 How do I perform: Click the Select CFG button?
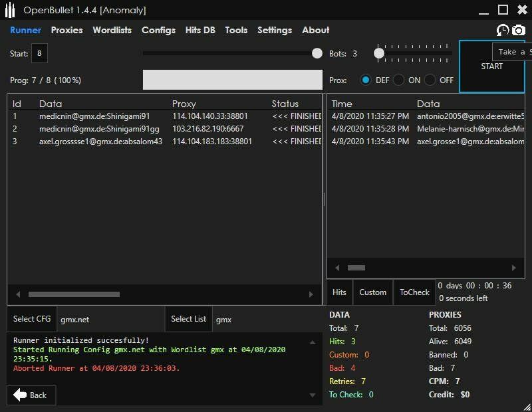[x=32, y=319]
